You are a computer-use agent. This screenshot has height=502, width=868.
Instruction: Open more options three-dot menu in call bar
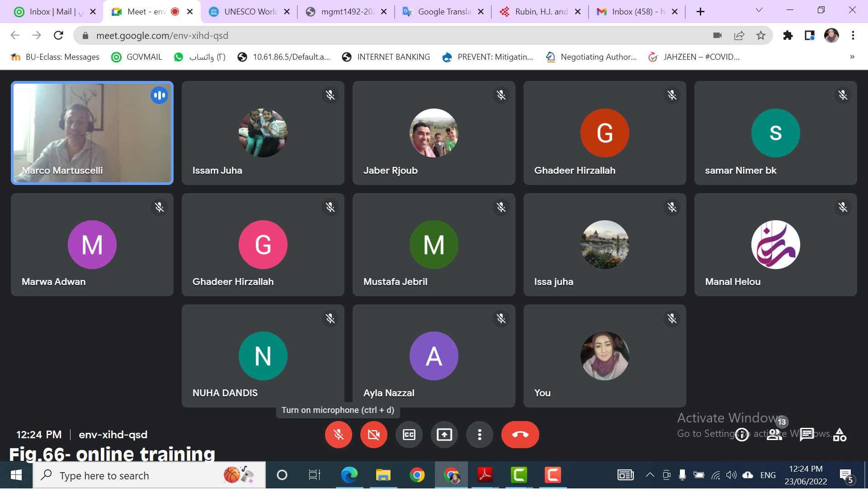pyautogui.click(x=479, y=435)
